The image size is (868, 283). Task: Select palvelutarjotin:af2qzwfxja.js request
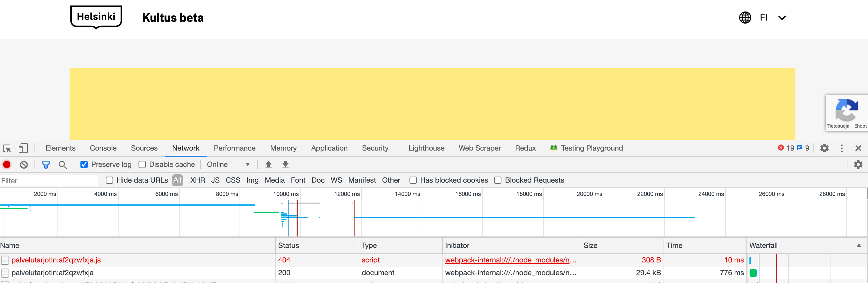coord(56,260)
